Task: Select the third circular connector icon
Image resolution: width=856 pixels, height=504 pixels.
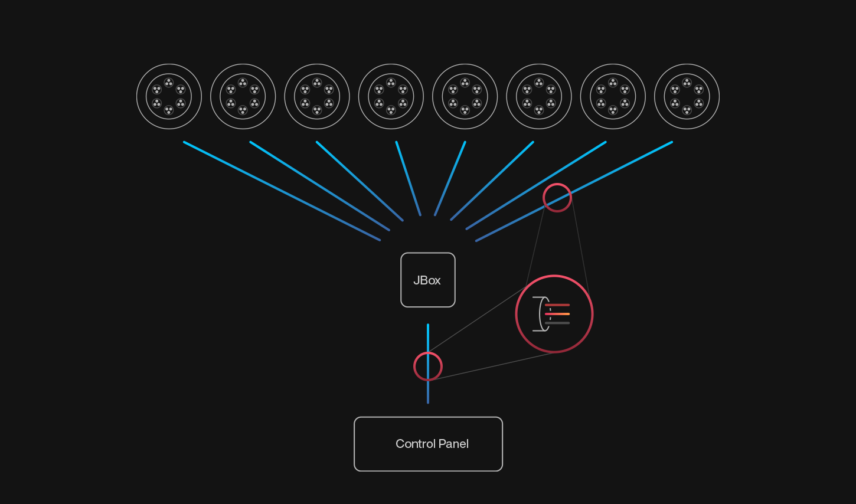Action: click(x=317, y=96)
